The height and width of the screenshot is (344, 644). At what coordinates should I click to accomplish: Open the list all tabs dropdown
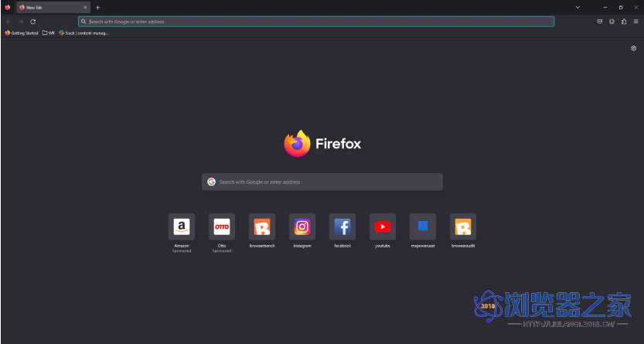tap(578, 8)
